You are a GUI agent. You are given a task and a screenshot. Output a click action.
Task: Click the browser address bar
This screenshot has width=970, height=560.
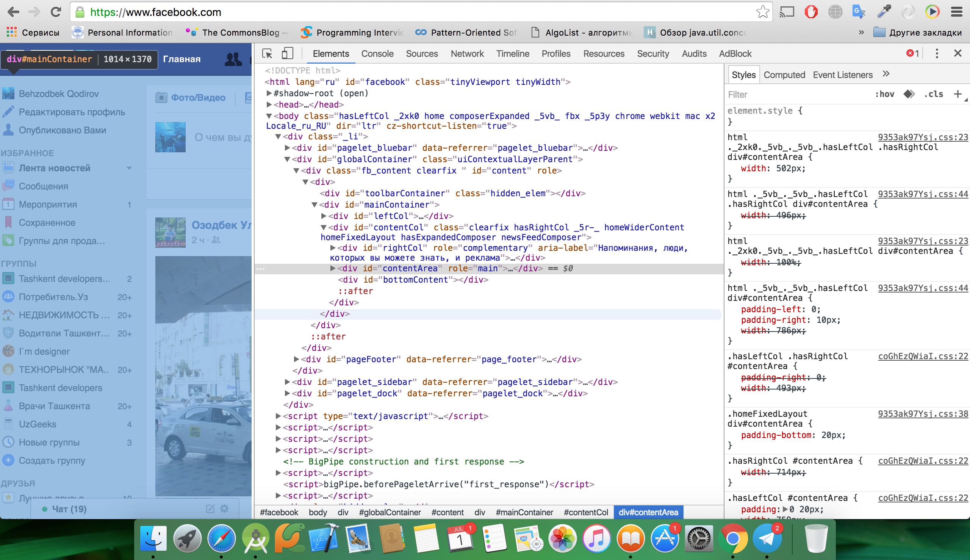pos(421,12)
